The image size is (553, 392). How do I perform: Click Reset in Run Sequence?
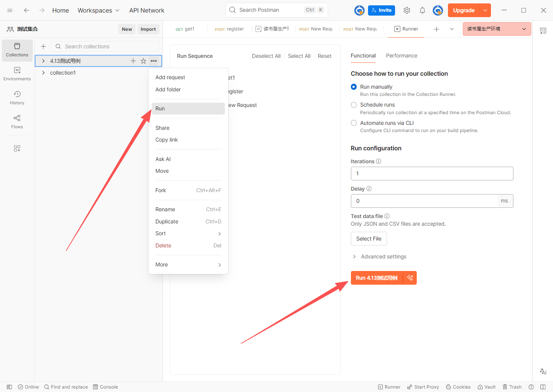coord(325,56)
